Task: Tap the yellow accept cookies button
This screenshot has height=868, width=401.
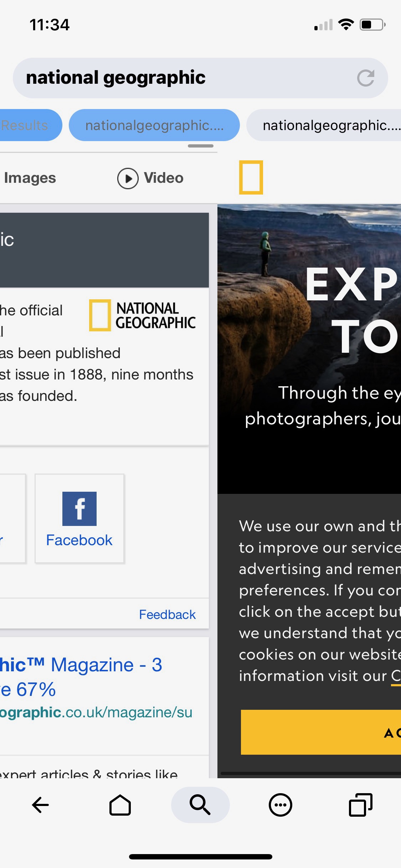Action: coord(321,732)
